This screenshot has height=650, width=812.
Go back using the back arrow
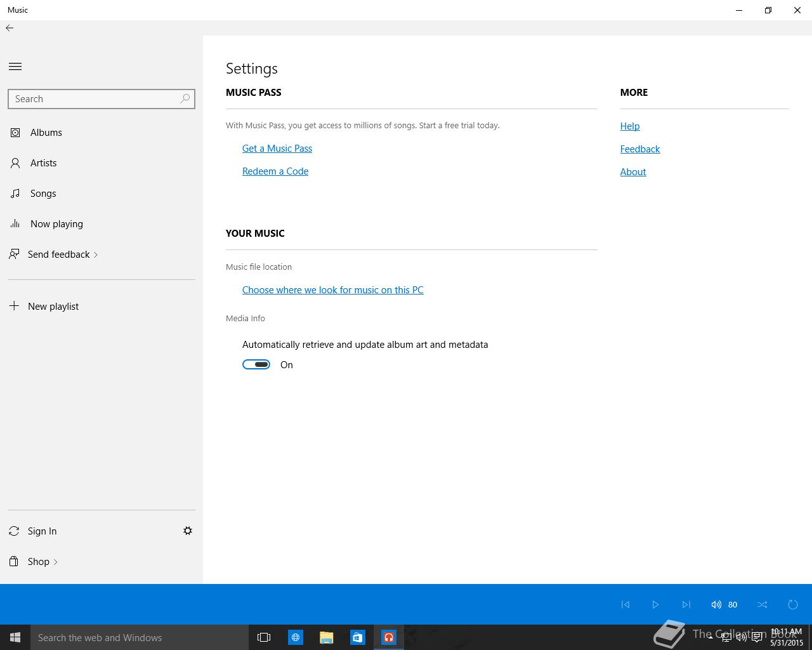point(10,28)
